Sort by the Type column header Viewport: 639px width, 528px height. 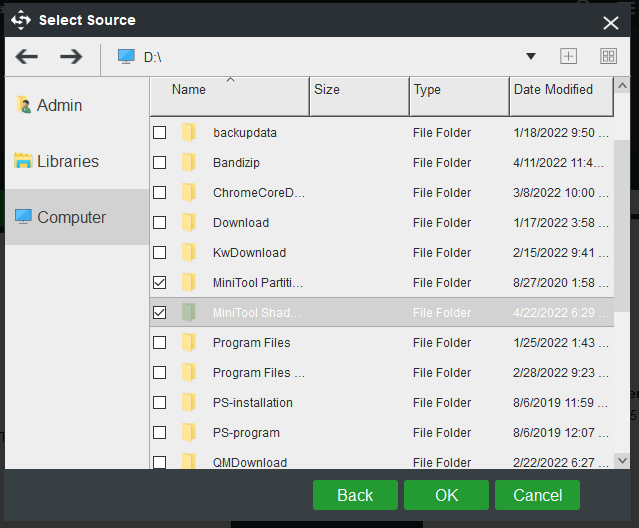(460, 96)
